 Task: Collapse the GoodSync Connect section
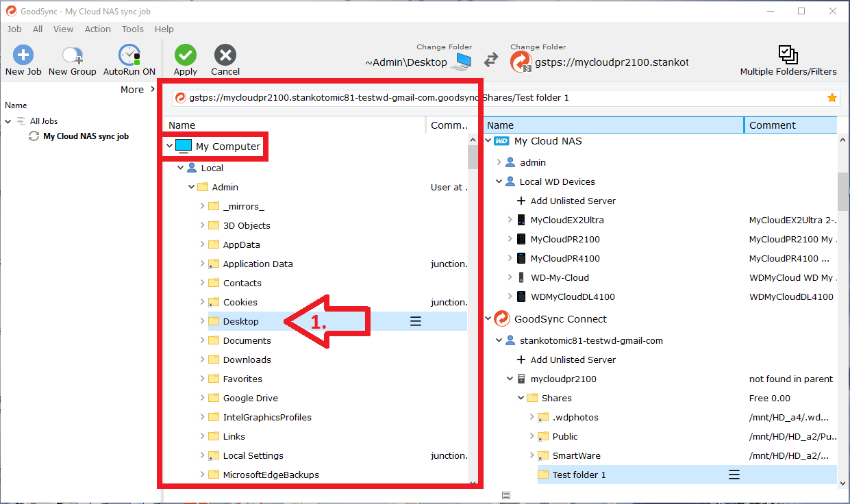click(488, 318)
